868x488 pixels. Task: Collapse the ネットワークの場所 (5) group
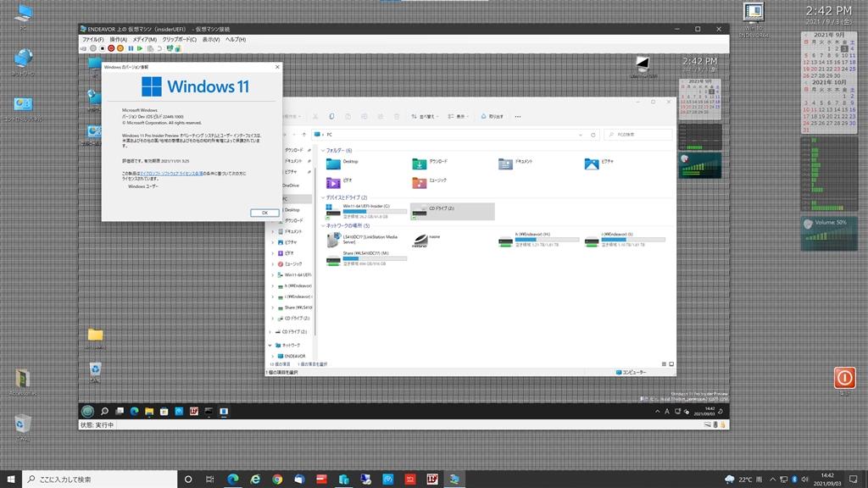click(323, 225)
